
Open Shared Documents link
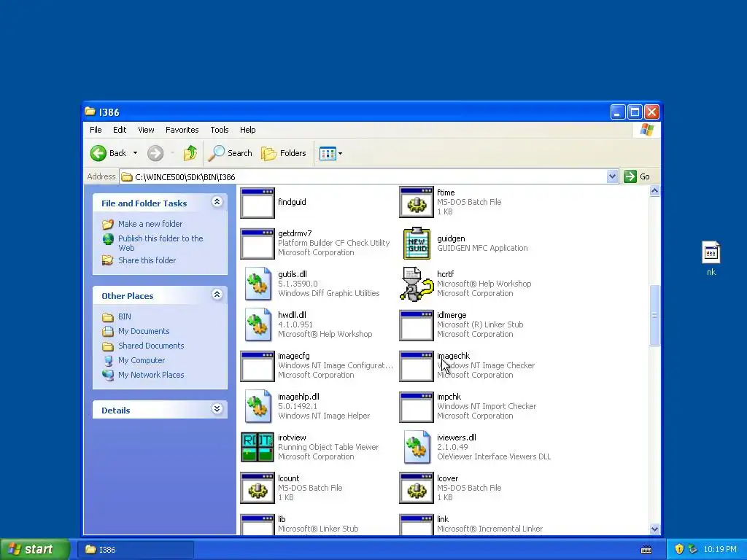[151, 346]
